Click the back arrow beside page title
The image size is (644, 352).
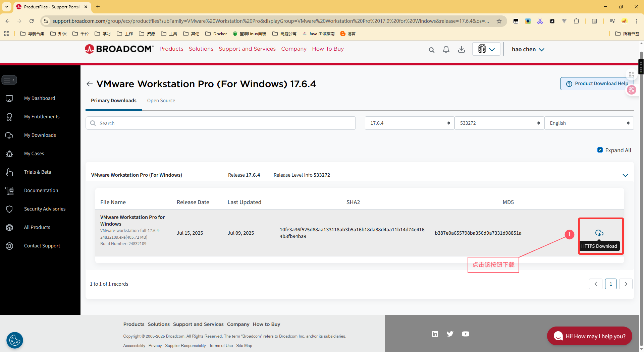[90, 84]
